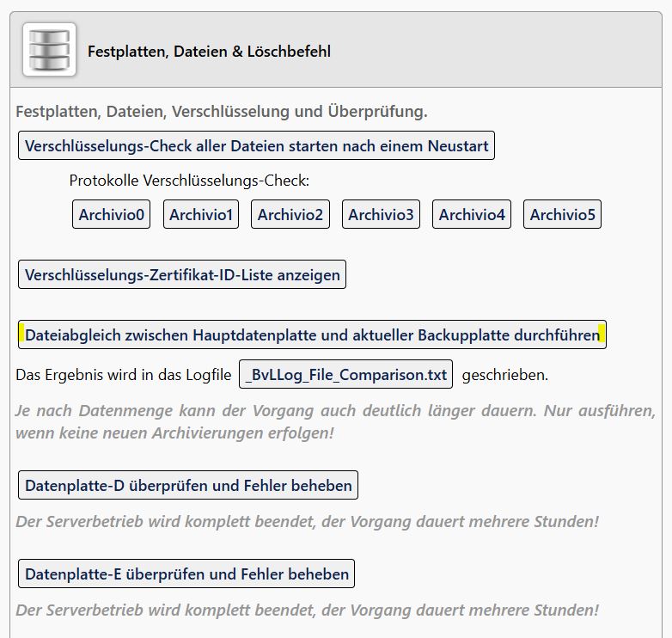This screenshot has width=672, height=638.
Task: Click the italic Serverbetrieb warning below Datenplatte-D
Action: coord(307,522)
